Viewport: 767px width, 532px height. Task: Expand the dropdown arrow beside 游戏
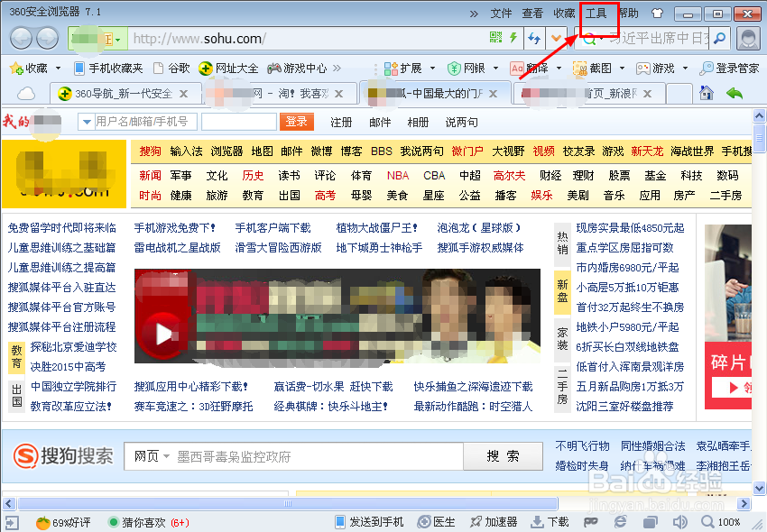(685, 68)
